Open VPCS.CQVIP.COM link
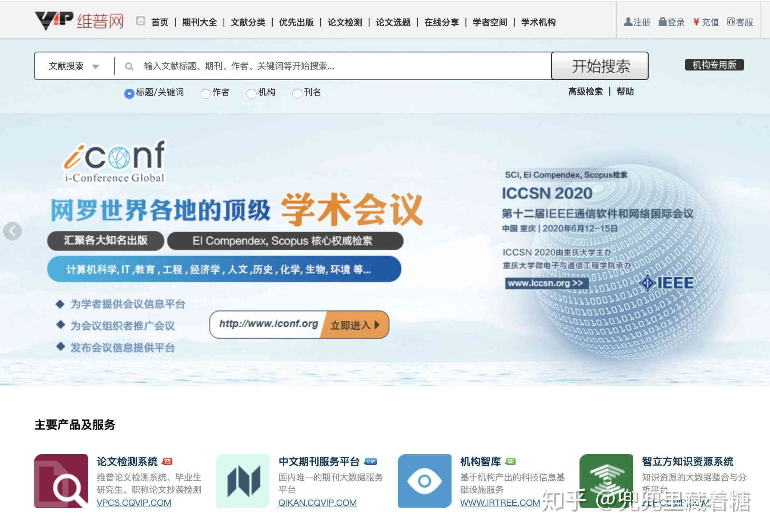 pos(134,503)
